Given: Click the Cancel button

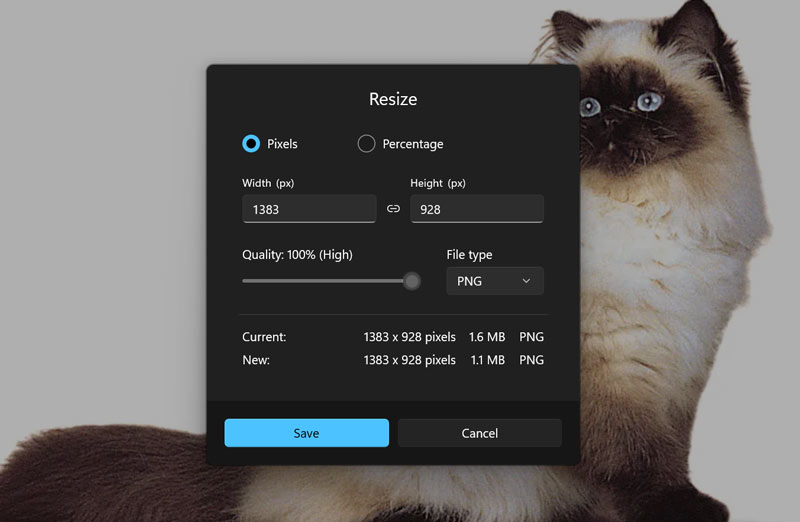Looking at the screenshot, I should tap(480, 433).
